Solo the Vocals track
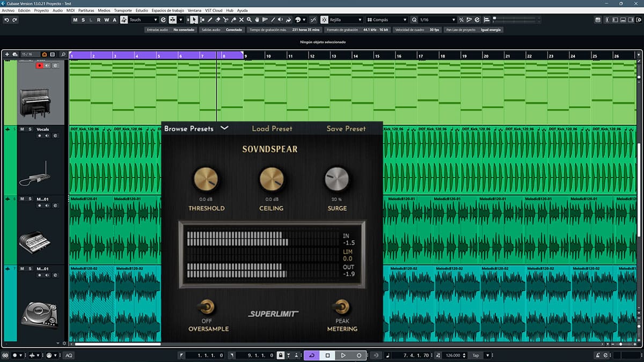 (x=30, y=129)
